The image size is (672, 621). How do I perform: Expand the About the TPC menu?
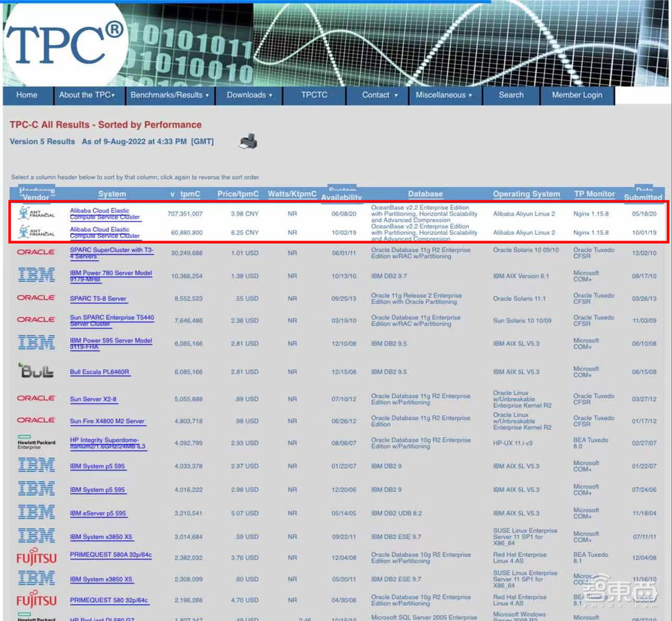tap(87, 95)
